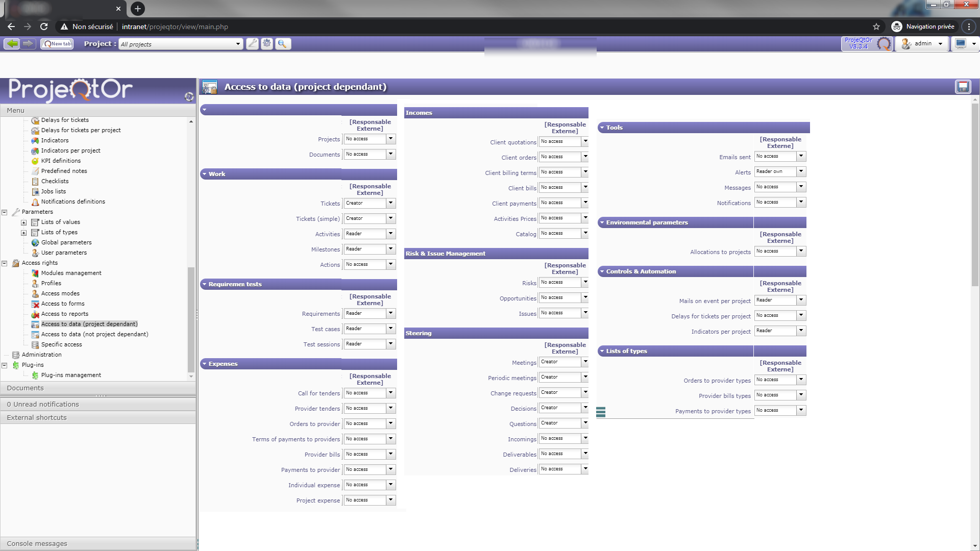980x551 pixels.
Task: Click the wrench icon beside project selector
Action: [252, 44]
